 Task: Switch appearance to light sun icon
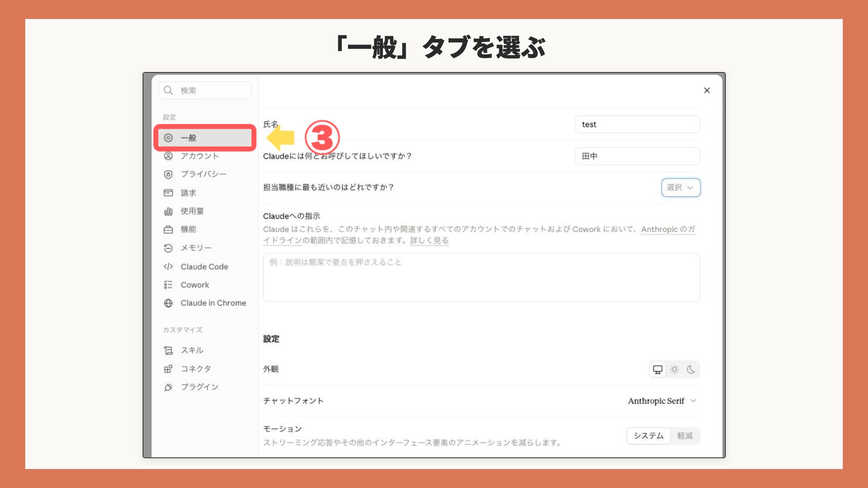coord(675,369)
